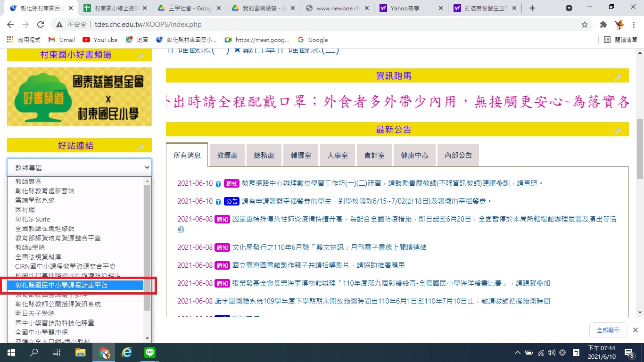Click the wrench icon beside 最新公告
This screenshot has height=362, width=644.
618,131
